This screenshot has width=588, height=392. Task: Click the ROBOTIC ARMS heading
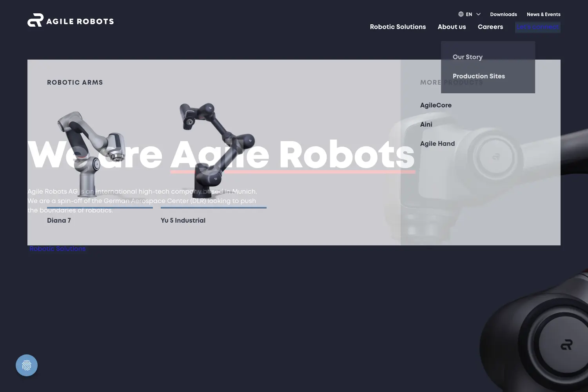75,82
